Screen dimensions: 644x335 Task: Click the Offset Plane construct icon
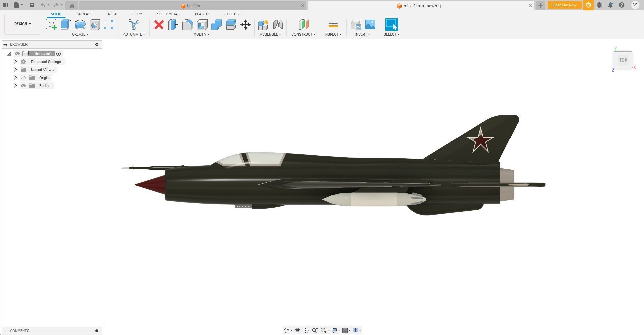click(x=303, y=25)
